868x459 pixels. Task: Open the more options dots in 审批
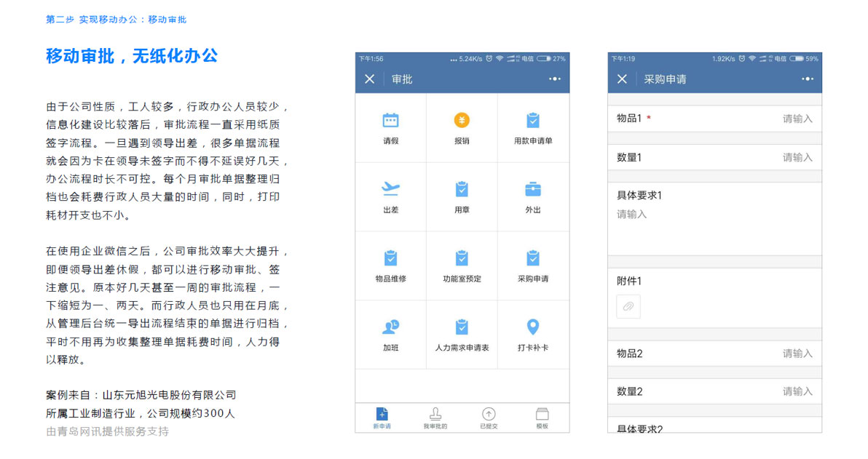point(555,79)
